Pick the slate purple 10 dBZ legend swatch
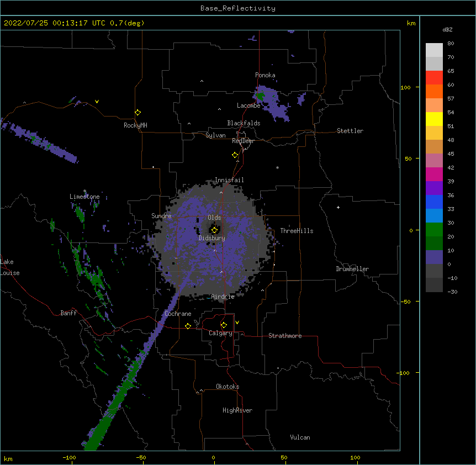Image resolution: width=476 pixels, height=465 pixels. tap(434, 257)
